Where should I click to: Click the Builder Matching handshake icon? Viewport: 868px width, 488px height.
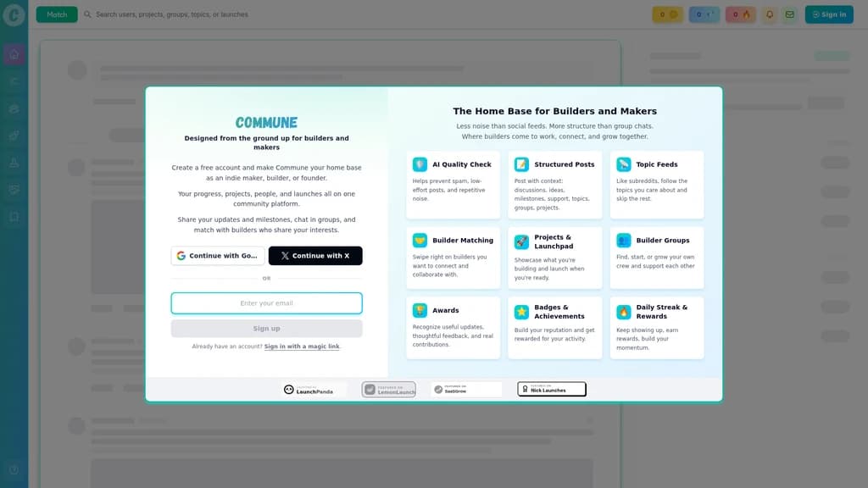420,240
